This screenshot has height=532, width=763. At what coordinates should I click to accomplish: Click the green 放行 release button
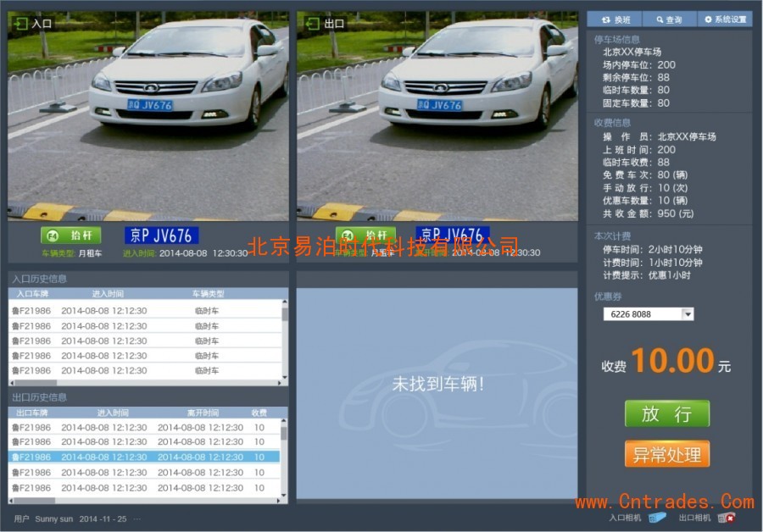point(666,414)
